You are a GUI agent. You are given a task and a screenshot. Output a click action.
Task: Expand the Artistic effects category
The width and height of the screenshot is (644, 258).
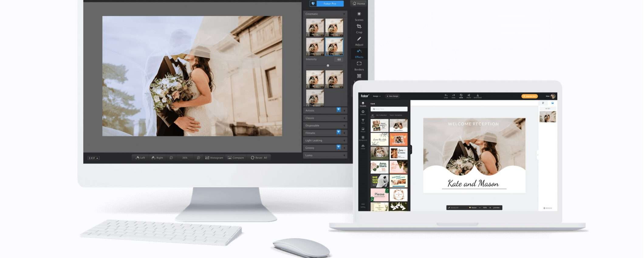tap(325, 110)
